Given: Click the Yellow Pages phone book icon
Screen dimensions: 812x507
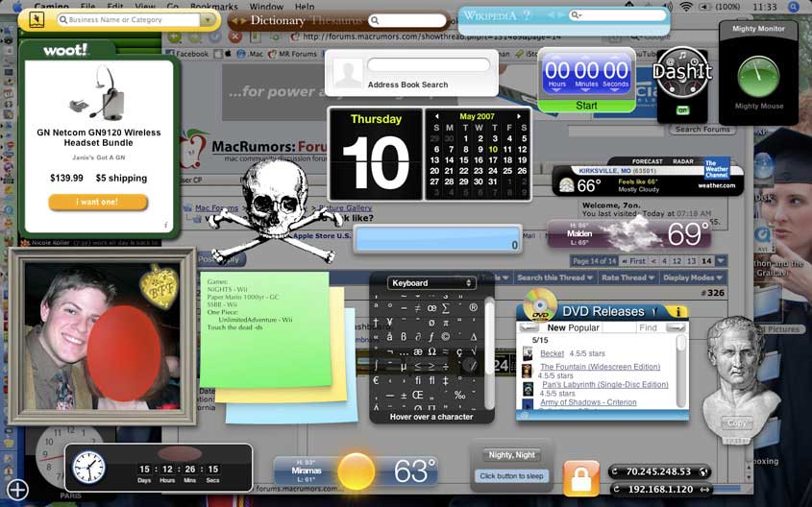Looking at the screenshot, I should [37, 19].
